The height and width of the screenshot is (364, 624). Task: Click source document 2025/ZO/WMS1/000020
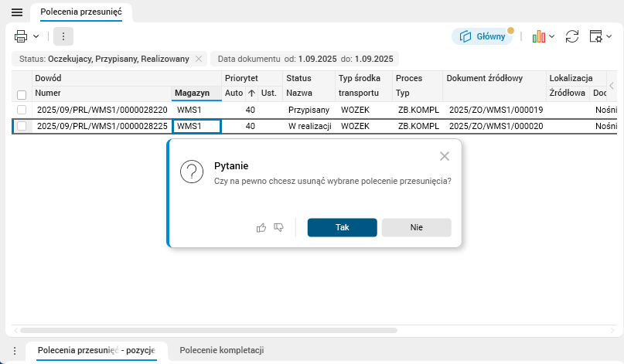(496, 126)
